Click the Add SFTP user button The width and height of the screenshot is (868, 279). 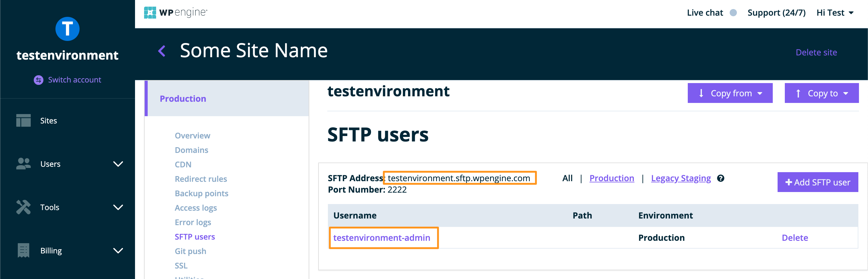pos(817,182)
